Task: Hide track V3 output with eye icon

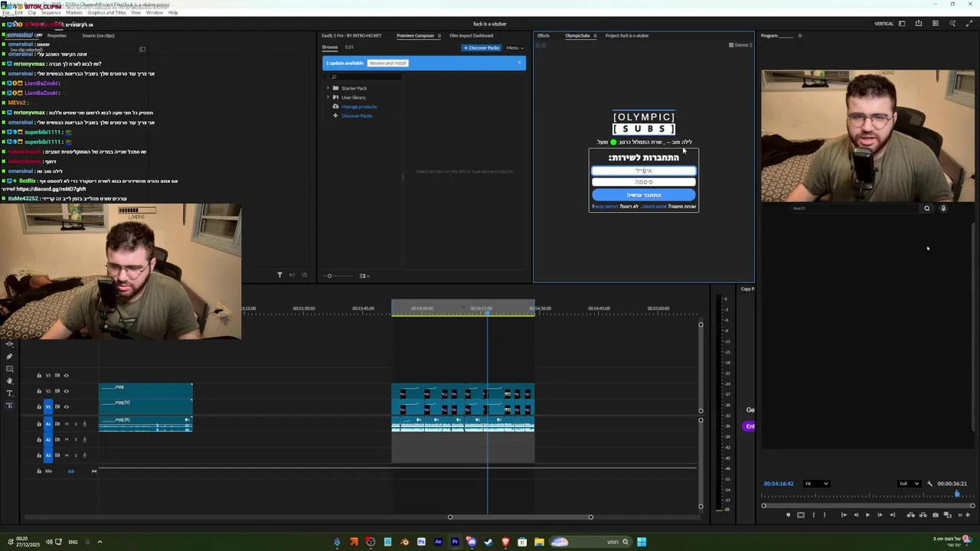Action: tap(66, 375)
